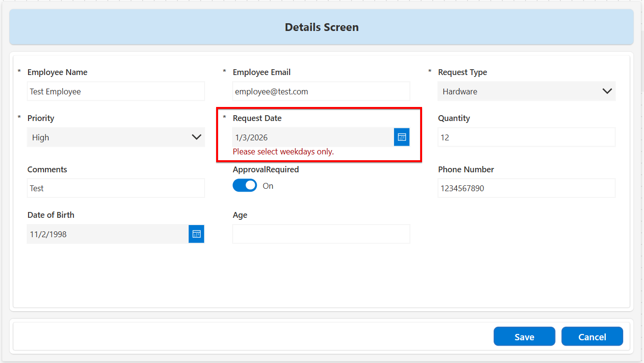The height and width of the screenshot is (363, 644).
Task: Click the weekdays-only validation error message
Action: tap(283, 152)
